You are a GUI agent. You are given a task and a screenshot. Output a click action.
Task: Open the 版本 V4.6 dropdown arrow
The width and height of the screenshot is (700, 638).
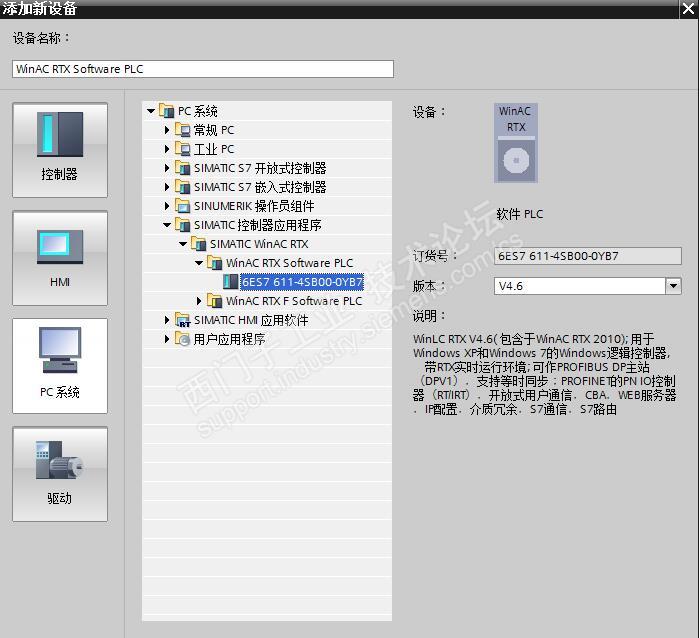[x=673, y=286]
